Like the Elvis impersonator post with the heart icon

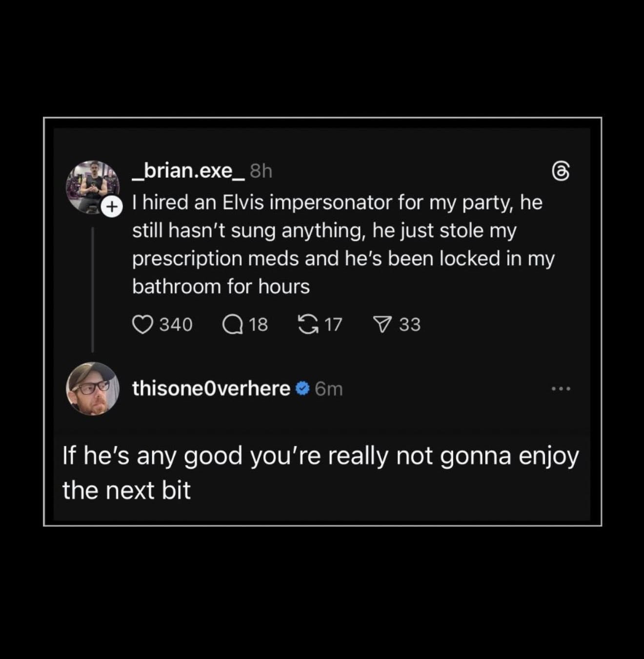pos(142,325)
